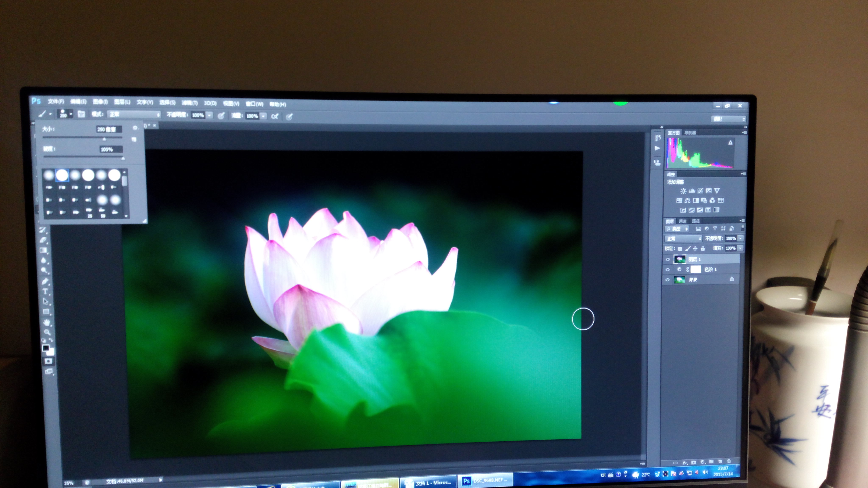This screenshot has height=488, width=868.
Task: Switch to the 通道 channels tab
Action: (x=683, y=221)
